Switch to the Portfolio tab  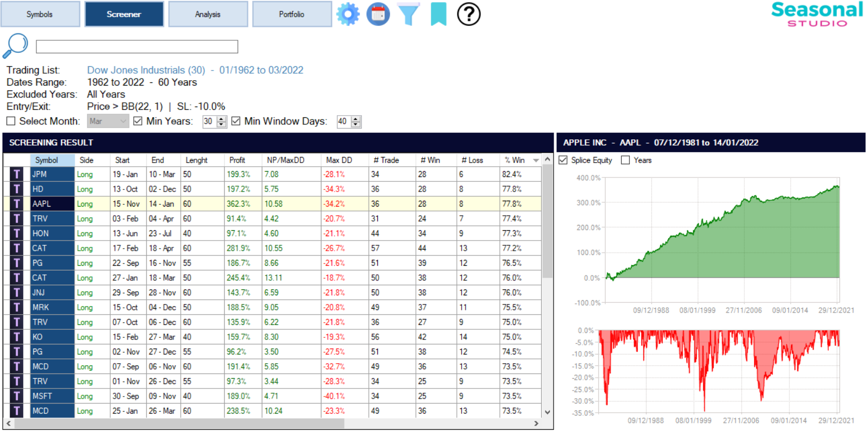click(x=291, y=14)
